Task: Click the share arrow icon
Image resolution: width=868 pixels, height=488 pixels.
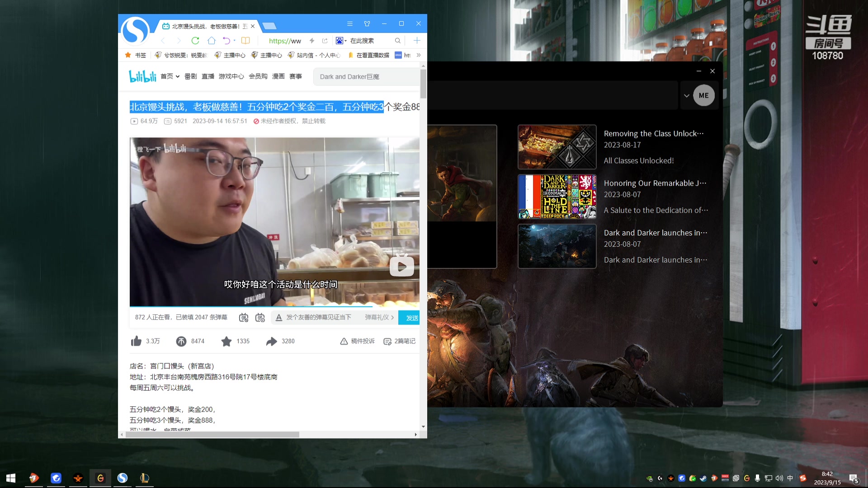Action: click(x=272, y=341)
